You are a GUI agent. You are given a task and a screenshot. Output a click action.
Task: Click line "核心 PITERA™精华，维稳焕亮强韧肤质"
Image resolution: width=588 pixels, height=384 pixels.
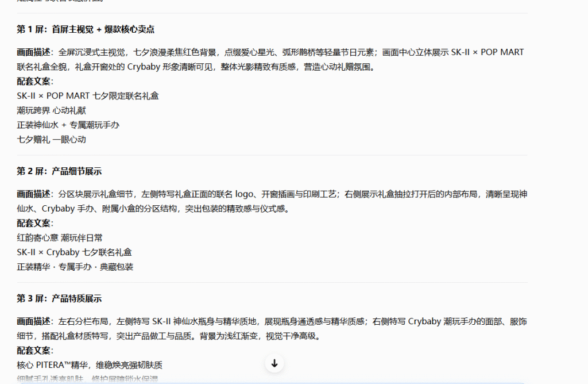click(x=90, y=365)
